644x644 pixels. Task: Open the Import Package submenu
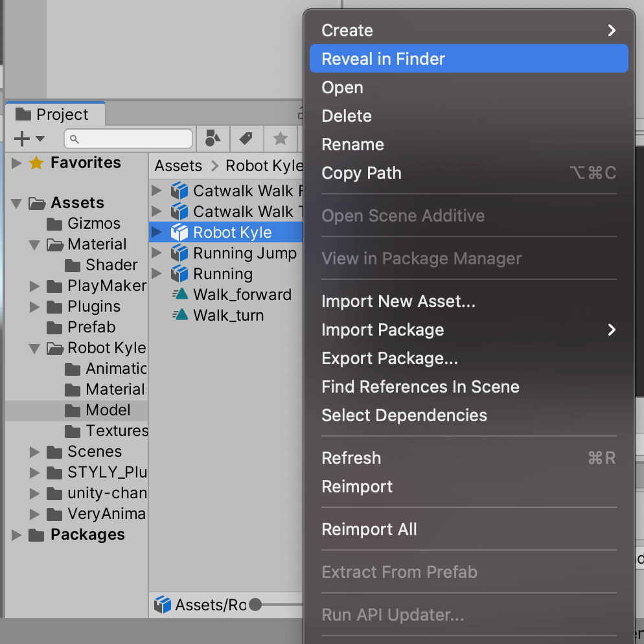tap(469, 330)
